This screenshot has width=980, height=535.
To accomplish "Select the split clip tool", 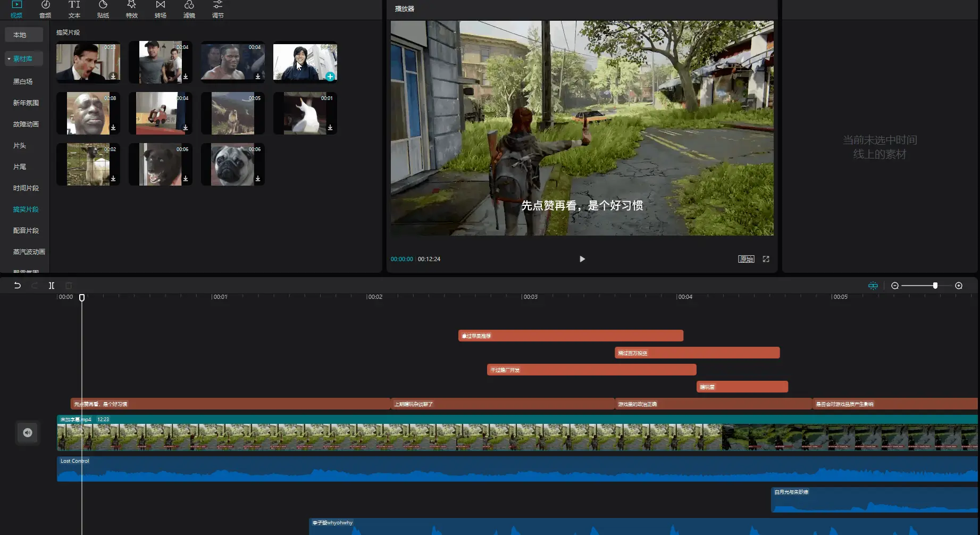I will pyautogui.click(x=52, y=286).
